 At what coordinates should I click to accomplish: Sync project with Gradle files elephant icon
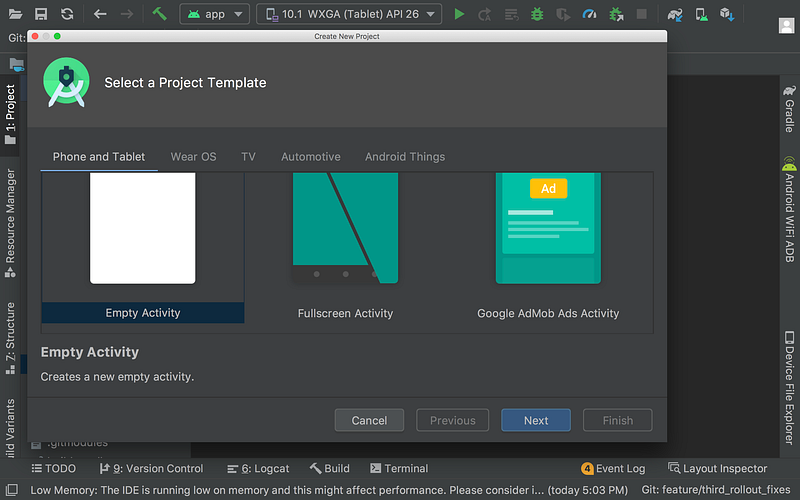coord(675,14)
